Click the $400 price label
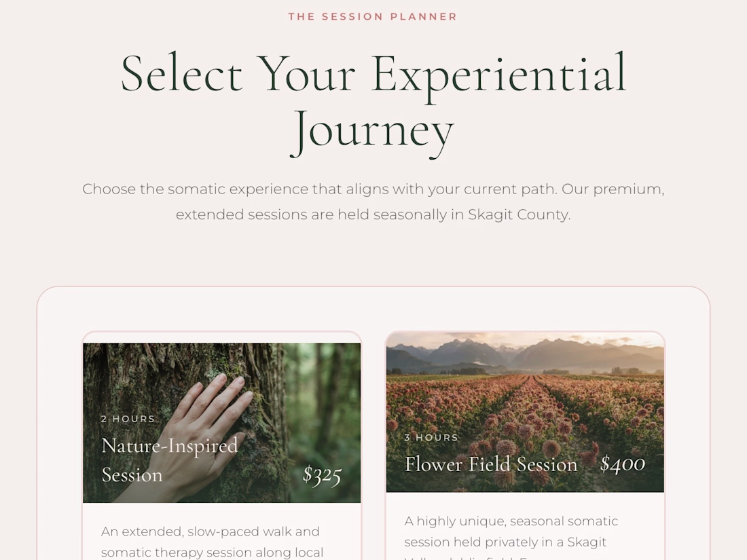 coord(623,464)
